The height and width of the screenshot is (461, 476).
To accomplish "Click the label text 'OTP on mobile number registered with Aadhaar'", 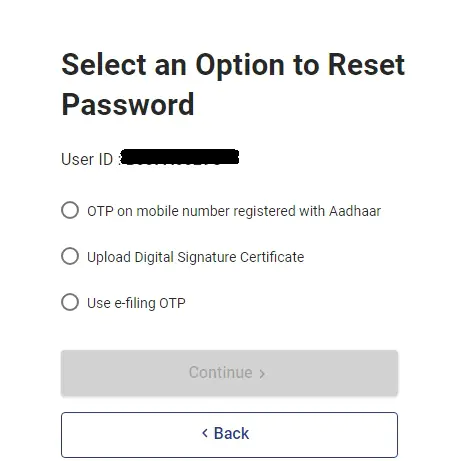I will pyautogui.click(x=234, y=211).
